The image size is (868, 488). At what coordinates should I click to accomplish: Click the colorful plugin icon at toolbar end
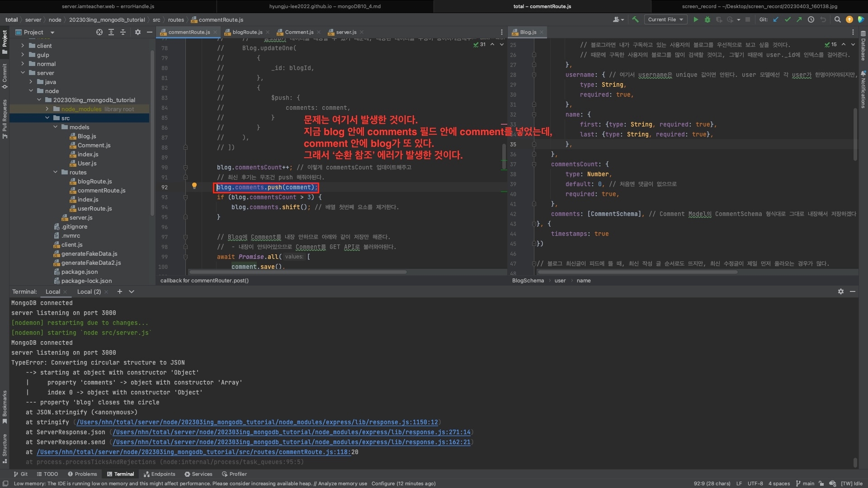[x=861, y=19]
